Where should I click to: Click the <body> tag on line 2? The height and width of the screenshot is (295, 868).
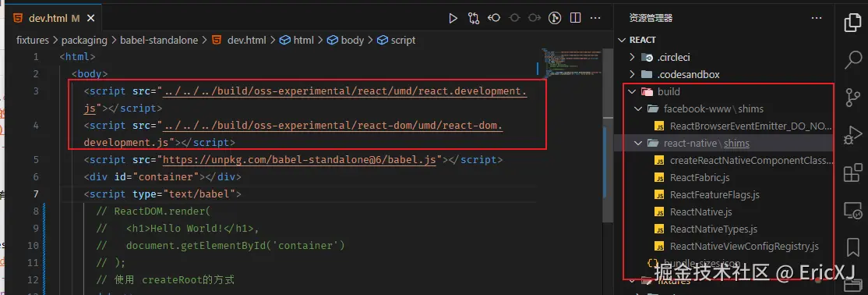(x=89, y=74)
